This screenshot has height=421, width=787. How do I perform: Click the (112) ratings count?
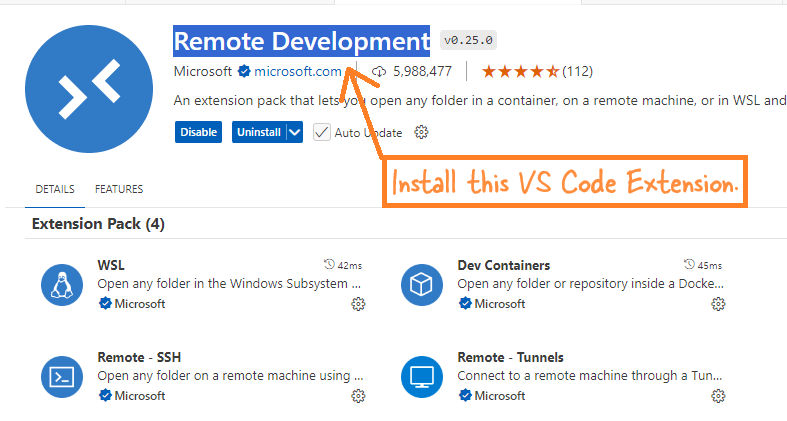pos(577,71)
